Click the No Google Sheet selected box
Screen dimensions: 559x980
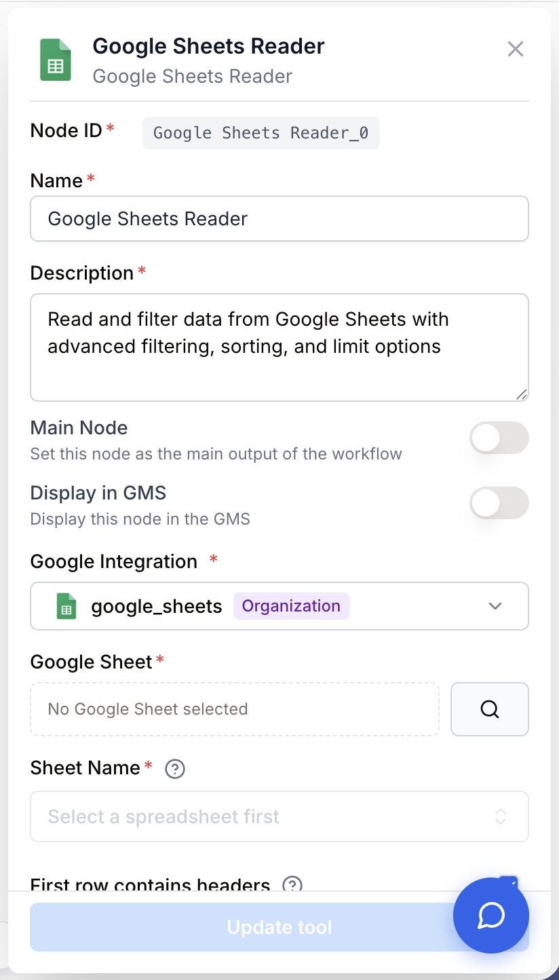(235, 709)
